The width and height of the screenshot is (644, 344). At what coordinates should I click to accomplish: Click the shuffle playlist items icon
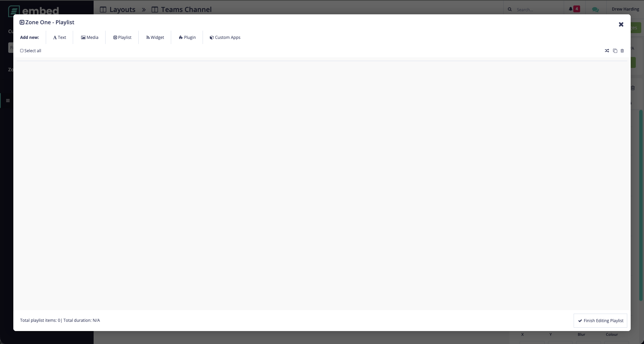click(607, 51)
